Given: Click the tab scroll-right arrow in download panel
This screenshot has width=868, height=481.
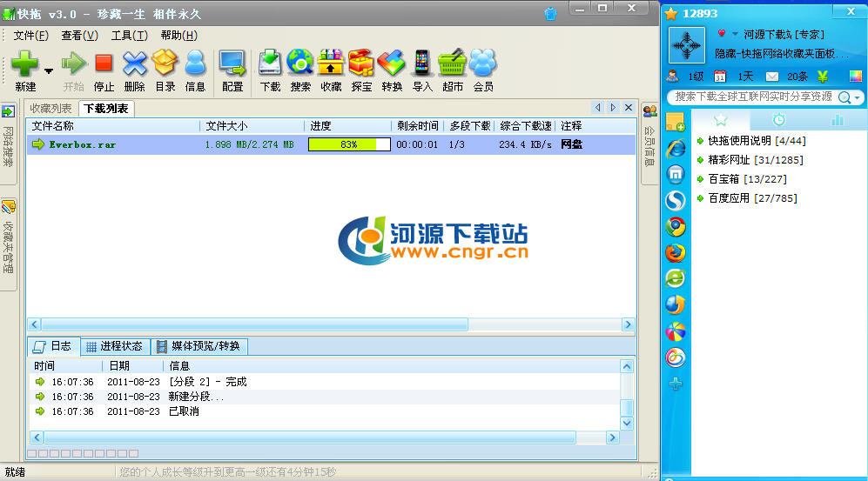Looking at the screenshot, I should [613, 107].
